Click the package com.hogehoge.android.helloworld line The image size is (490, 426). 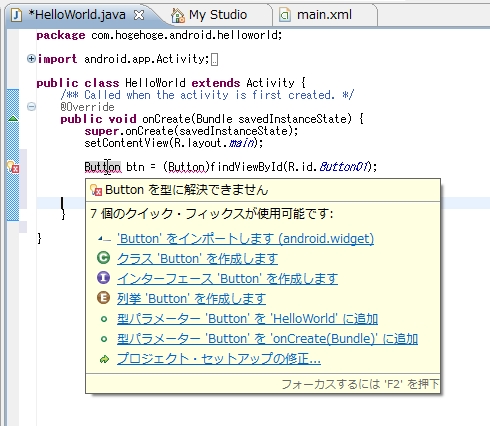[x=159, y=35]
